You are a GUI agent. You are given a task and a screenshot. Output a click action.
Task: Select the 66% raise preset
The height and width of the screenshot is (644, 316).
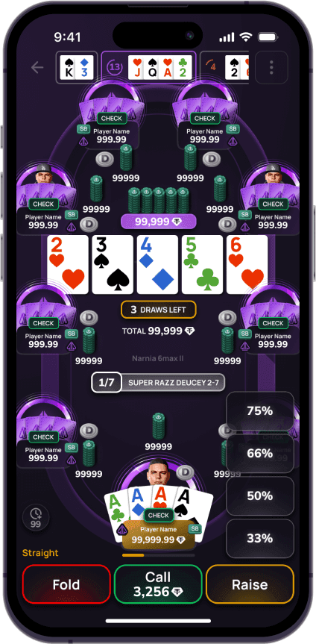[x=260, y=454]
